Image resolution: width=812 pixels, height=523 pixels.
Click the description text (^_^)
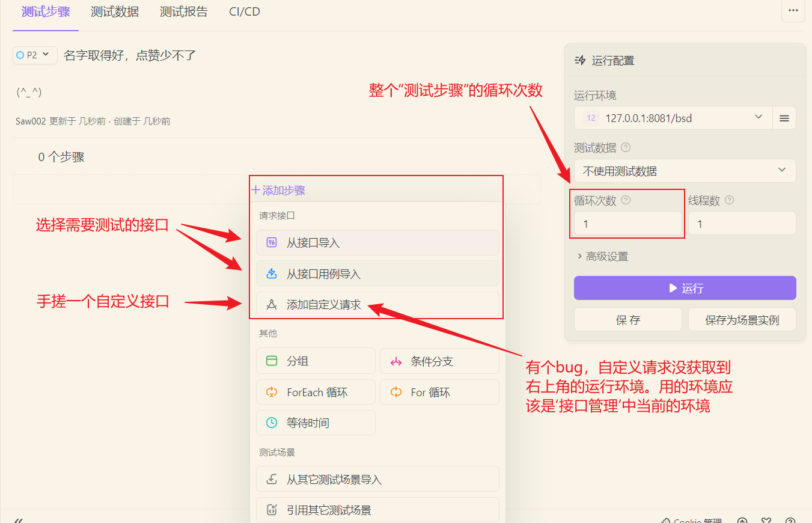coord(29,92)
